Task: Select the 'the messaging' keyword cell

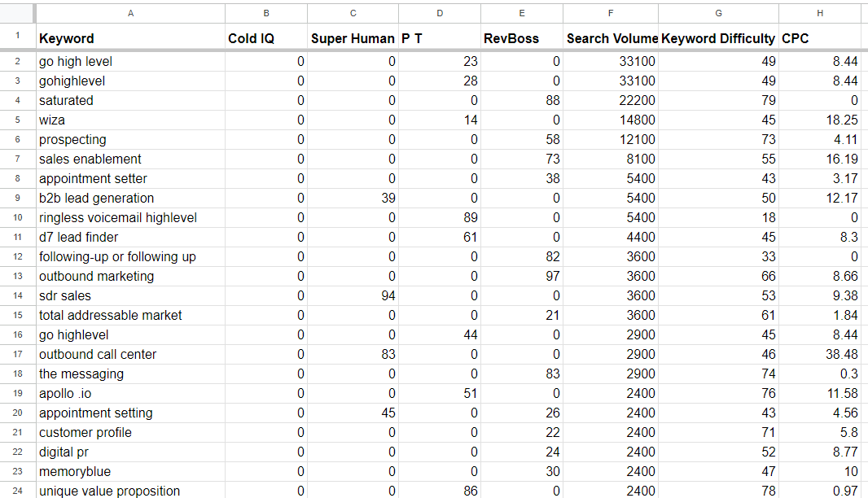Action: pos(130,373)
